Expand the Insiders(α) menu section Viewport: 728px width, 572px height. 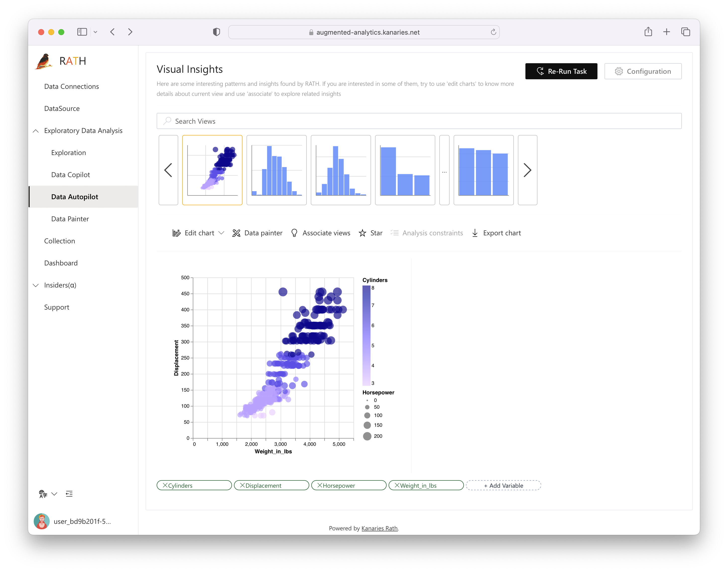coord(36,285)
